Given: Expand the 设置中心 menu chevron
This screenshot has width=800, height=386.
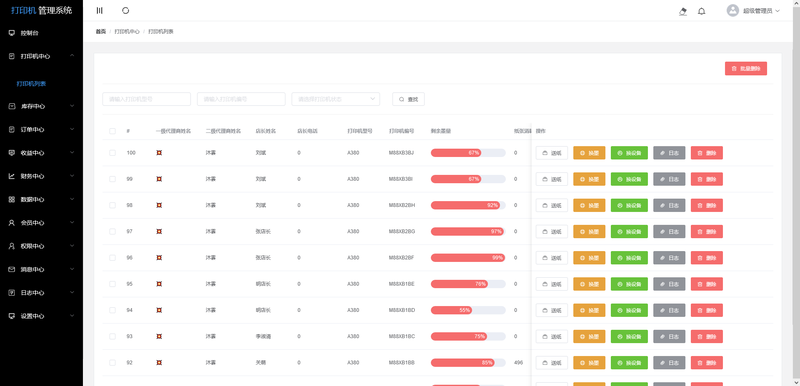Looking at the screenshot, I should pyautogui.click(x=72, y=315).
